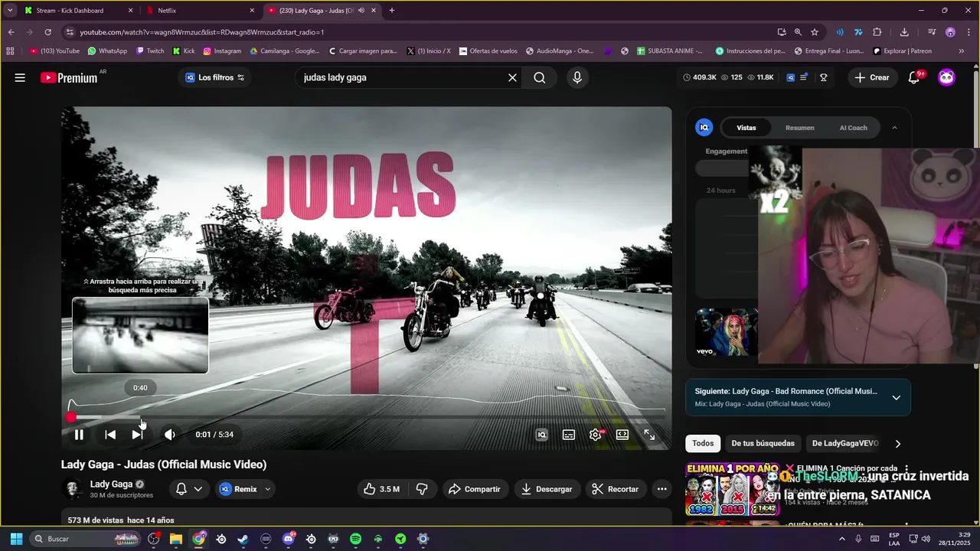This screenshot has height=551, width=980.
Task: Mute the video volume
Action: pyautogui.click(x=169, y=435)
